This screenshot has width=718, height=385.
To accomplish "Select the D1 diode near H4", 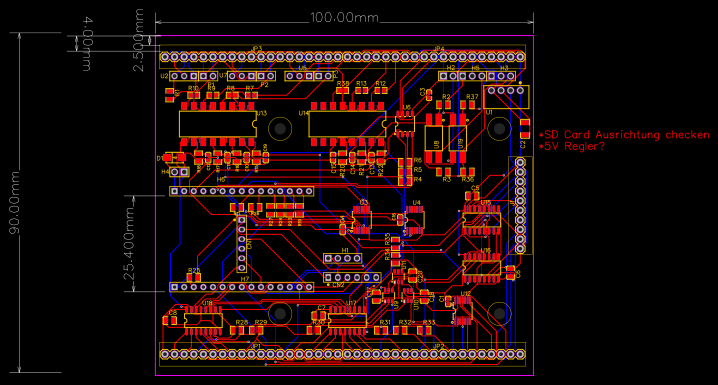I will 174,157.
